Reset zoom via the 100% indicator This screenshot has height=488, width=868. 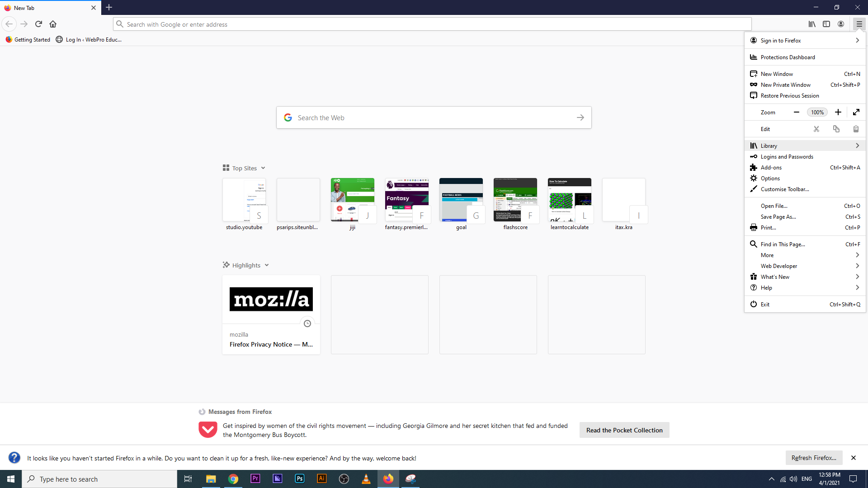coord(817,113)
